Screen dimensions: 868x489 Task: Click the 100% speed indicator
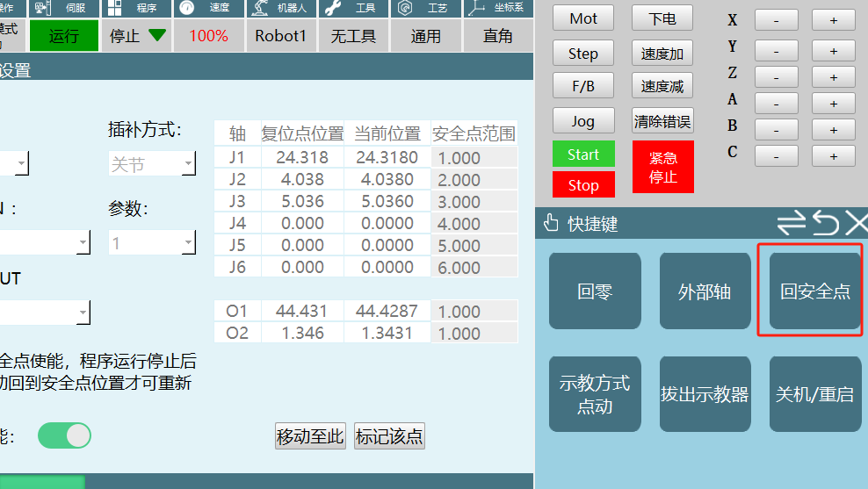(x=209, y=36)
